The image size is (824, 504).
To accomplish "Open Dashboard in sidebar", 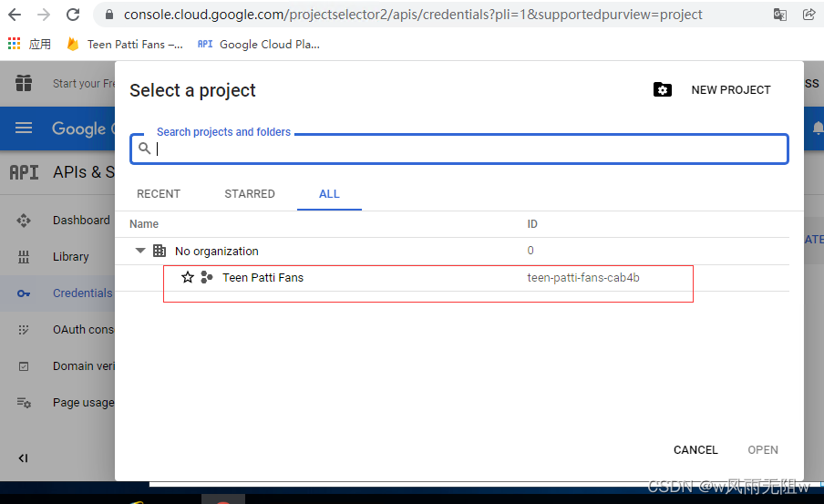I will (81, 221).
